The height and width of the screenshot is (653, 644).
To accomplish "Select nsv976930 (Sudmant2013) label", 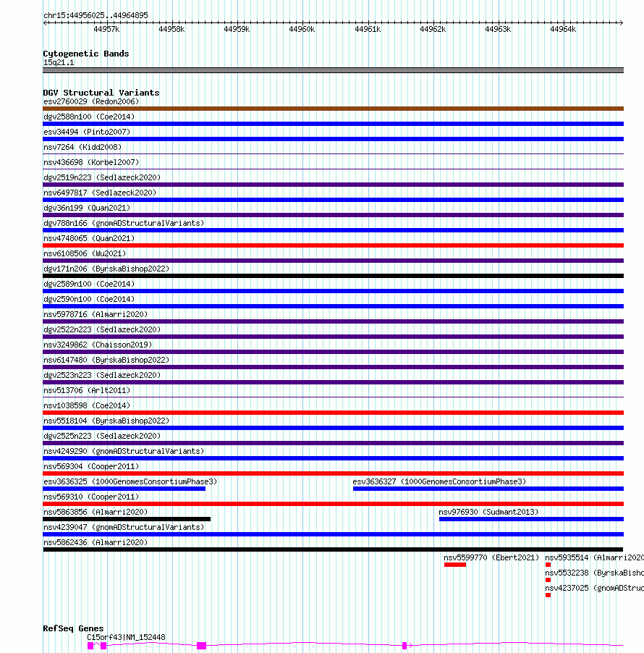I will [x=488, y=512].
